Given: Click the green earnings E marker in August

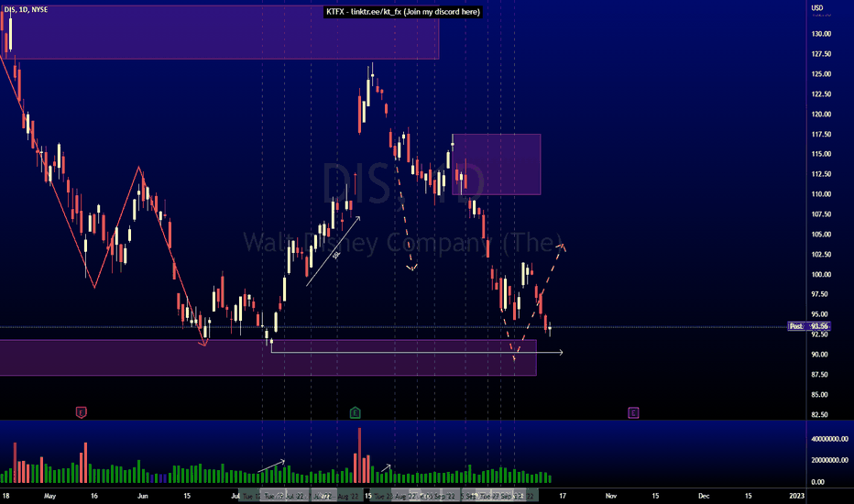Looking at the screenshot, I should click(356, 412).
